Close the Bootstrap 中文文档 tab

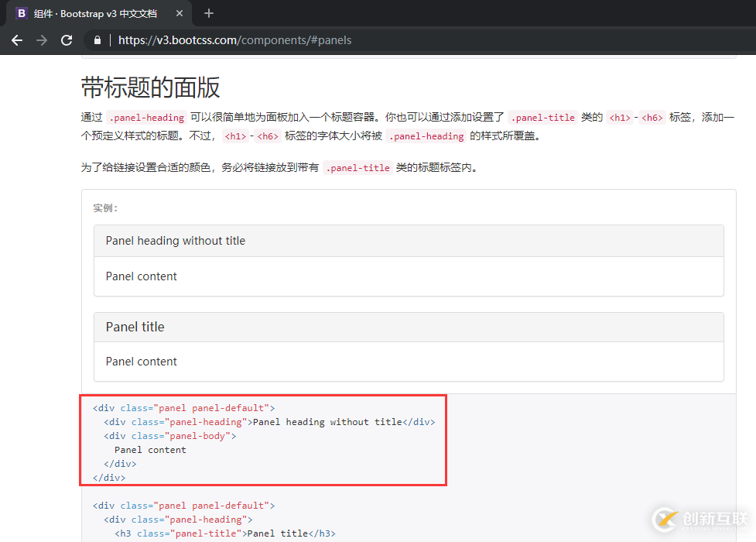180,13
